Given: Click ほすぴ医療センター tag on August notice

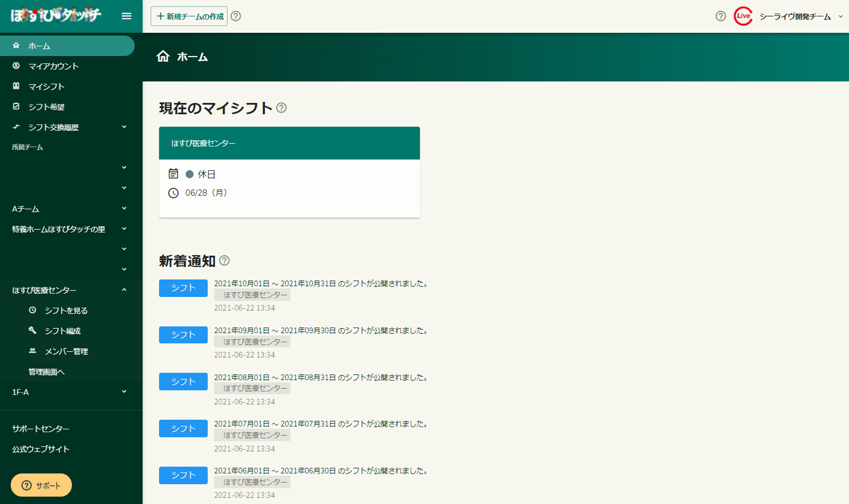Looking at the screenshot, I should tap(252, 388).
